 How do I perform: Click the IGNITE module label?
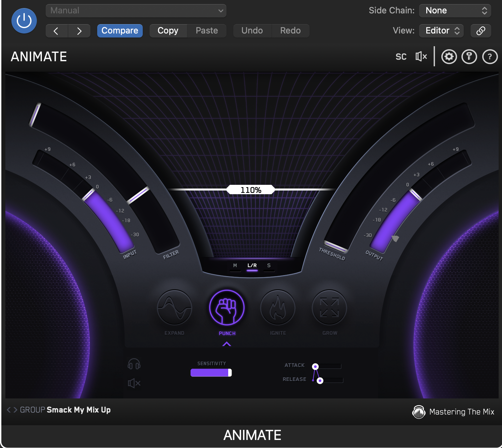[278, 333]
